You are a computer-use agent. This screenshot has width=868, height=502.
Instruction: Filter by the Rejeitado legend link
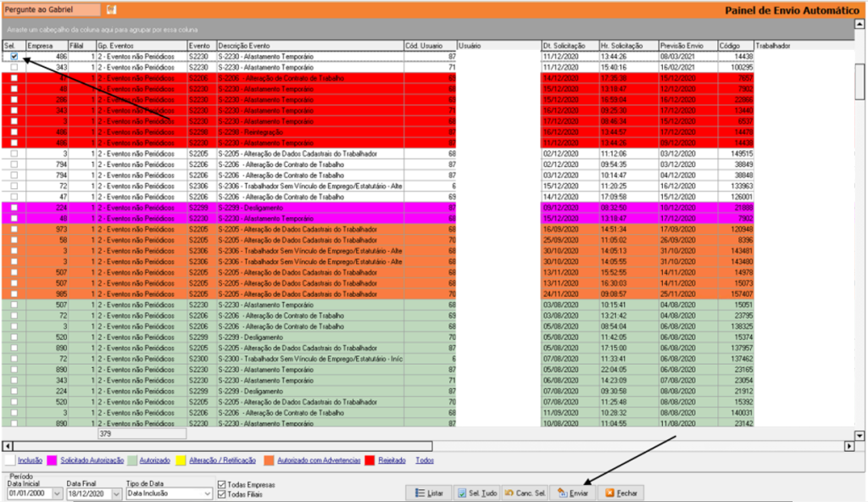coord(392,460)
